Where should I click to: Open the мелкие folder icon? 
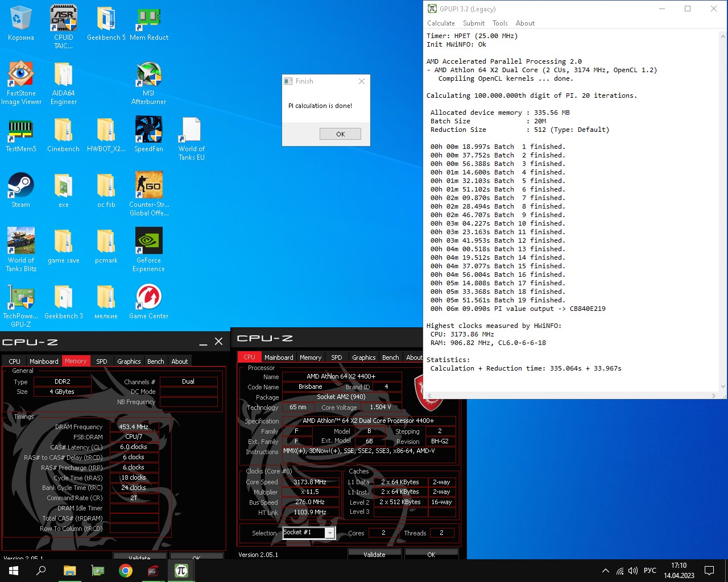point(106,302)
